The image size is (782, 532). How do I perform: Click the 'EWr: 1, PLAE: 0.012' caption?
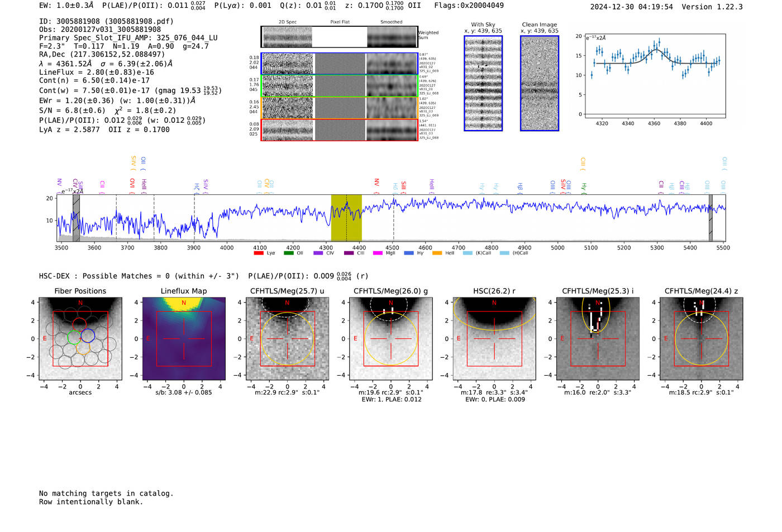tap(391, 400)
